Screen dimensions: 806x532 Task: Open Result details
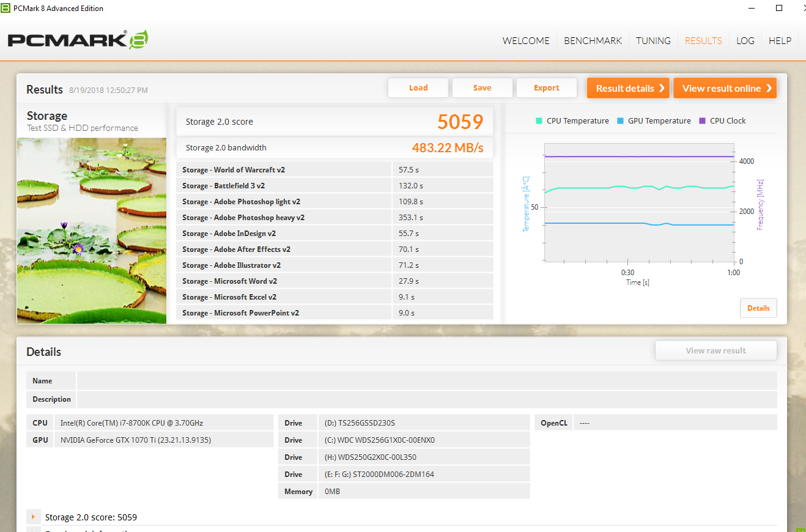point(628,88)
